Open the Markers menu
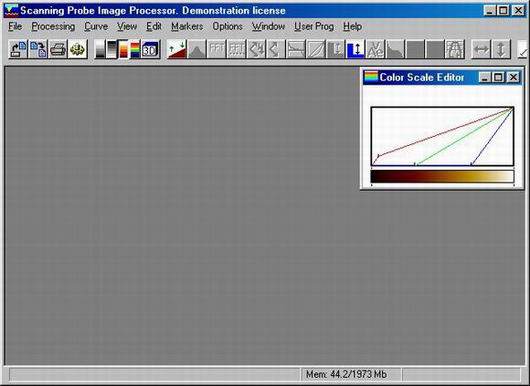Image resolution: width=530 pixels, height=386 pixels. [187, 26]
